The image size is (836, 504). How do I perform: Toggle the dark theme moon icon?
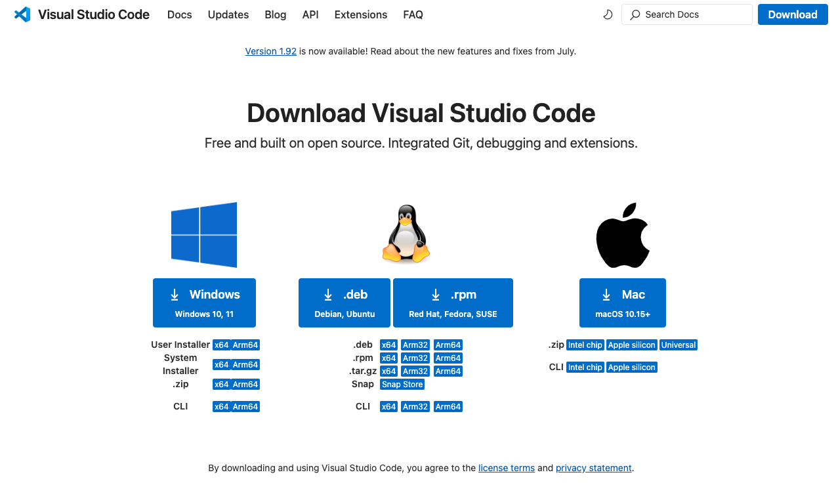(608, 14)
